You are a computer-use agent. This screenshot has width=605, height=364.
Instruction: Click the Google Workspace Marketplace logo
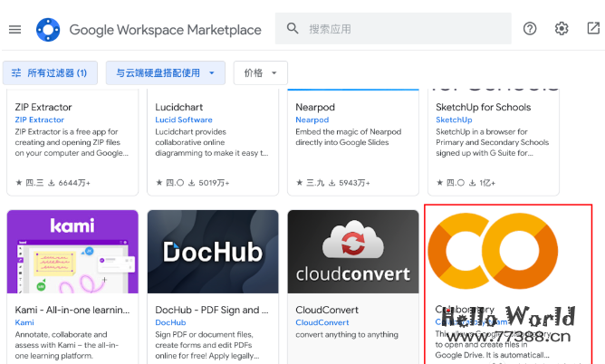pos(47,29)
